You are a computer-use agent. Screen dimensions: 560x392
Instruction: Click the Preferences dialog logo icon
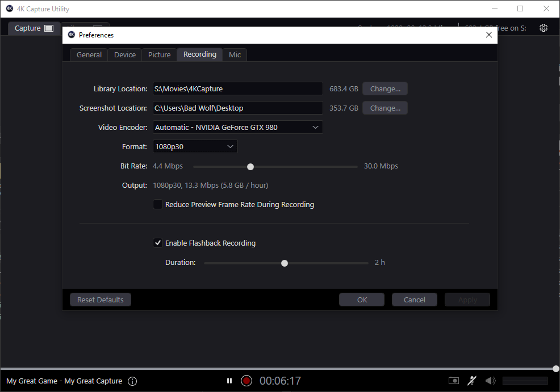[72, 35]
